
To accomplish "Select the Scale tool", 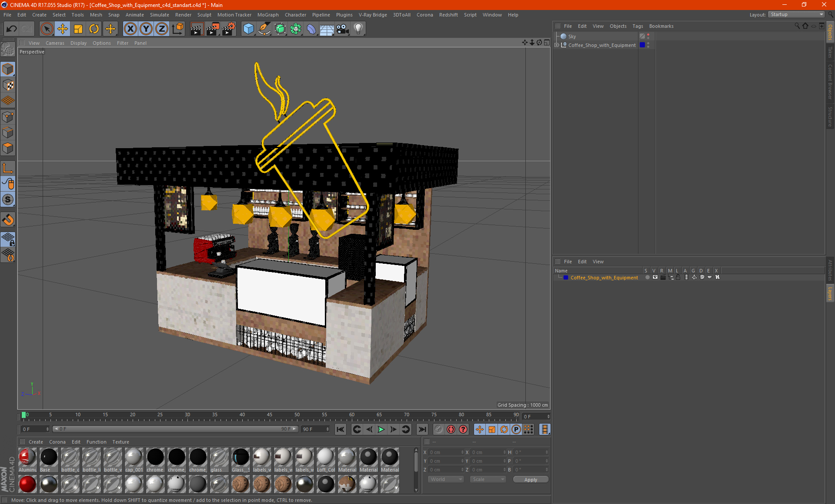I will pos(78,29).
